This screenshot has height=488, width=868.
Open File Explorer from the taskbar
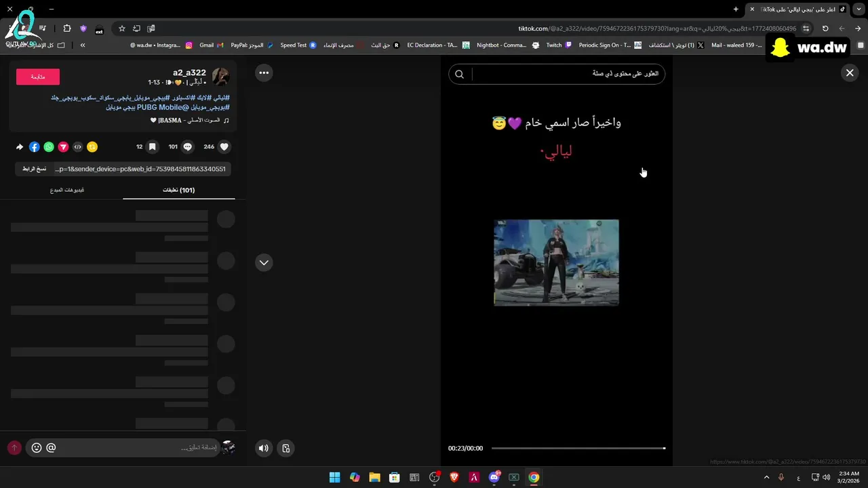(x=374, y=477)
